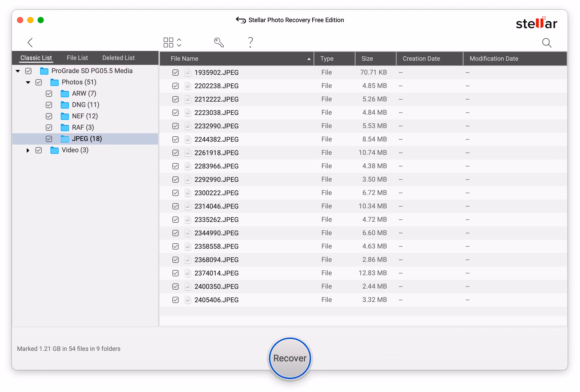Toggle the DNG (11) checkbox
The width and height of the screenshot is (580, 392).
coord(49,105)
